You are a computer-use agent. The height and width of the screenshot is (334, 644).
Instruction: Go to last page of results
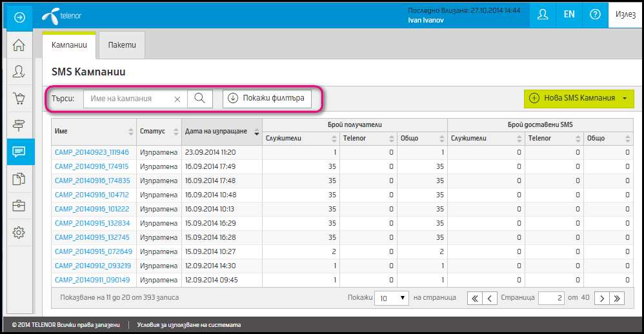[617, 299]
